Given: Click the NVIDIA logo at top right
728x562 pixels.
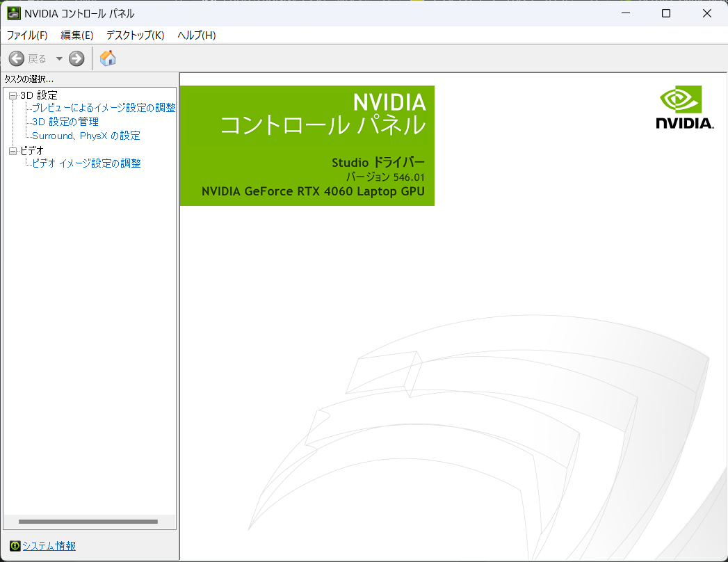Looking at the screenshot, I should click(x=683, y=106).
